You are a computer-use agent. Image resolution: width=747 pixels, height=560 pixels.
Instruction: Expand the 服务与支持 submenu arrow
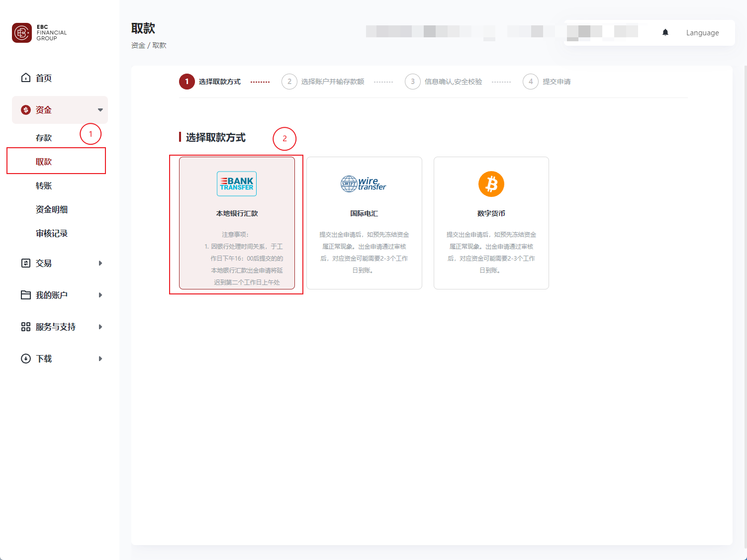pos(100,327)
